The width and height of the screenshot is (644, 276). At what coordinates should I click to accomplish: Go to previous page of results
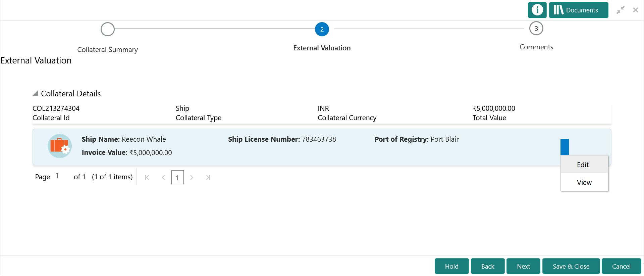click(x=163, y=177)
